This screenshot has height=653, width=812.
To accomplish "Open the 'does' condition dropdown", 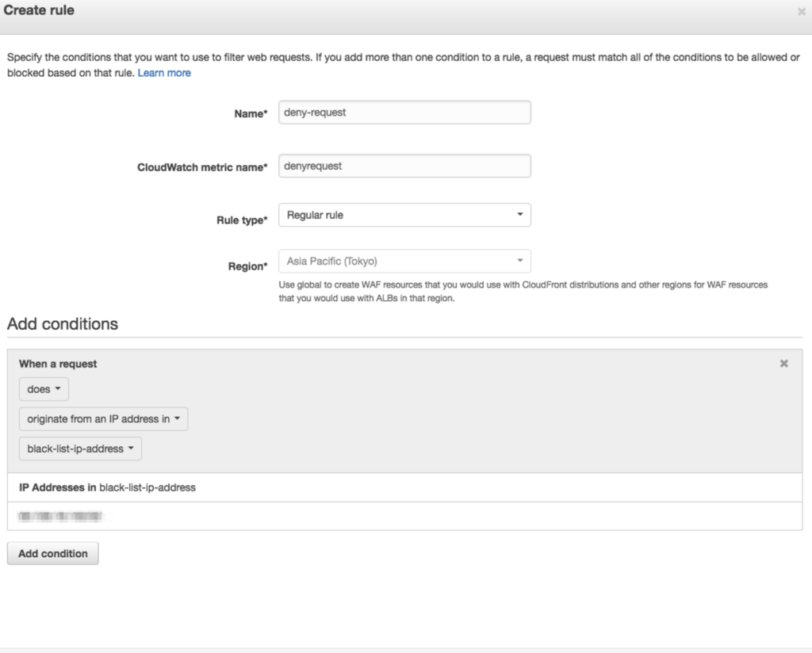I will tap(44, 389).
